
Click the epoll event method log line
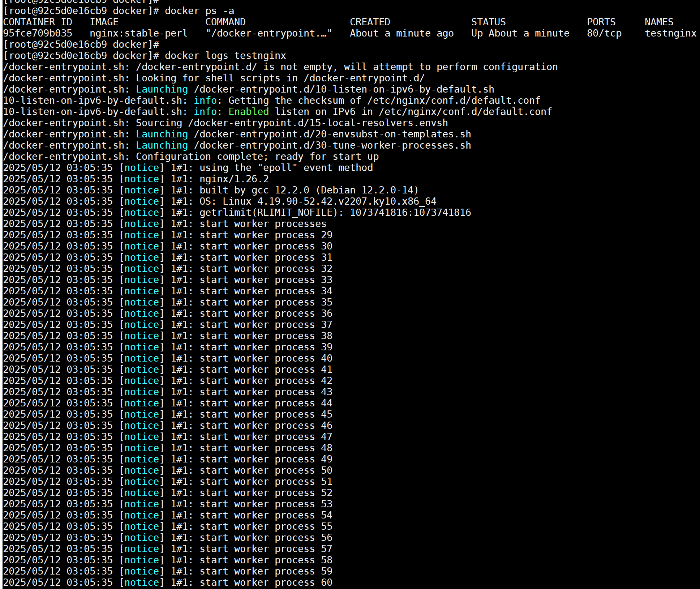point(285,167)
